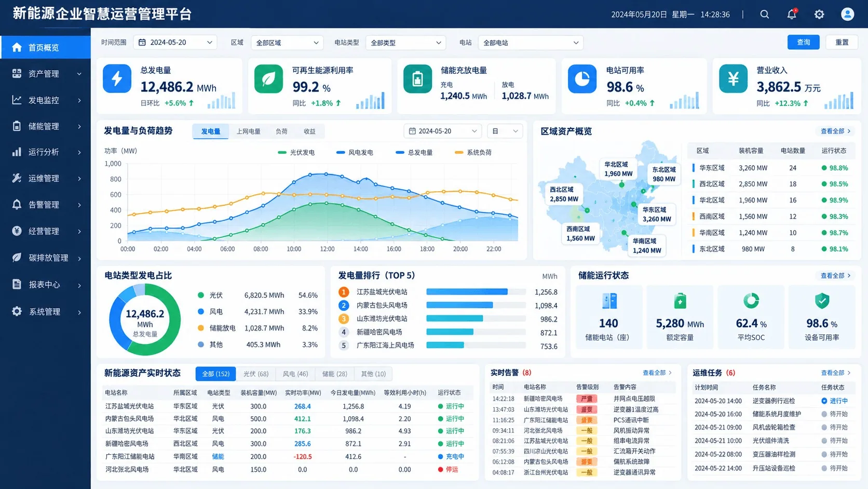Image resolution: width=868 pixels, height=489 pixels.
Task: Toggle the 总发电量 chart legend entry
Action: (x=414, y=152)
